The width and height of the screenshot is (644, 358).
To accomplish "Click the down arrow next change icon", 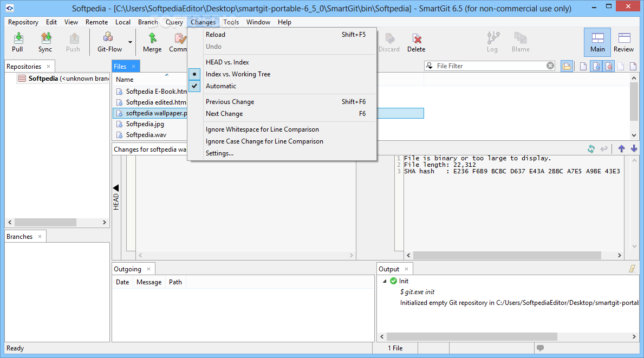I will click(x=634, y=148).
